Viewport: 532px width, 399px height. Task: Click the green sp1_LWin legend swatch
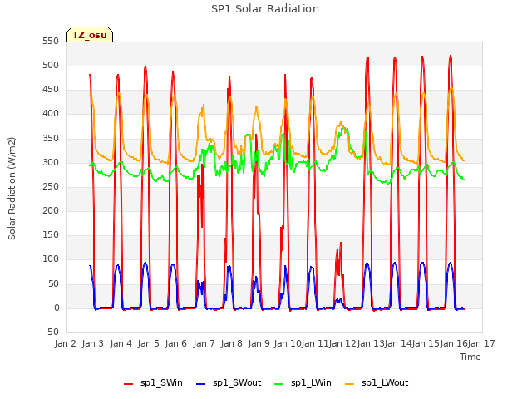278,384
